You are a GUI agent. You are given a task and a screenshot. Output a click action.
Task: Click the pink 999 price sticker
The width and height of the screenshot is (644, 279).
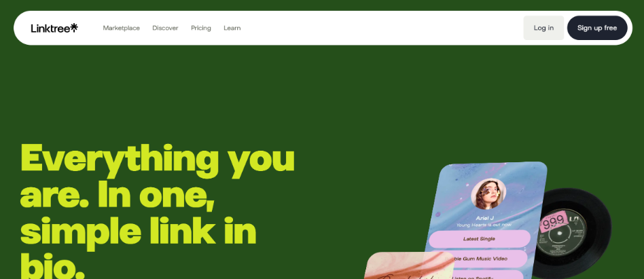point(553,222)
